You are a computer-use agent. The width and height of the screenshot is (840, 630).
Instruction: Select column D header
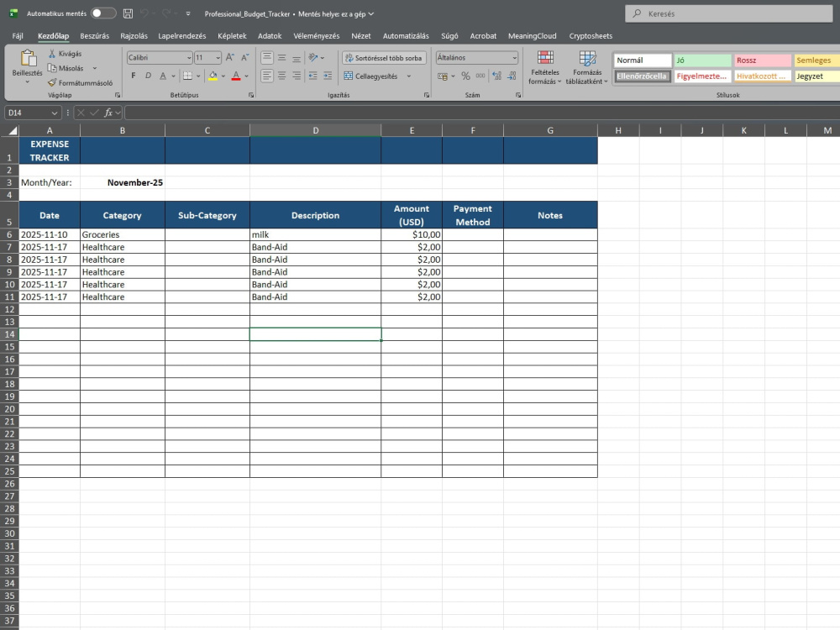316,130
